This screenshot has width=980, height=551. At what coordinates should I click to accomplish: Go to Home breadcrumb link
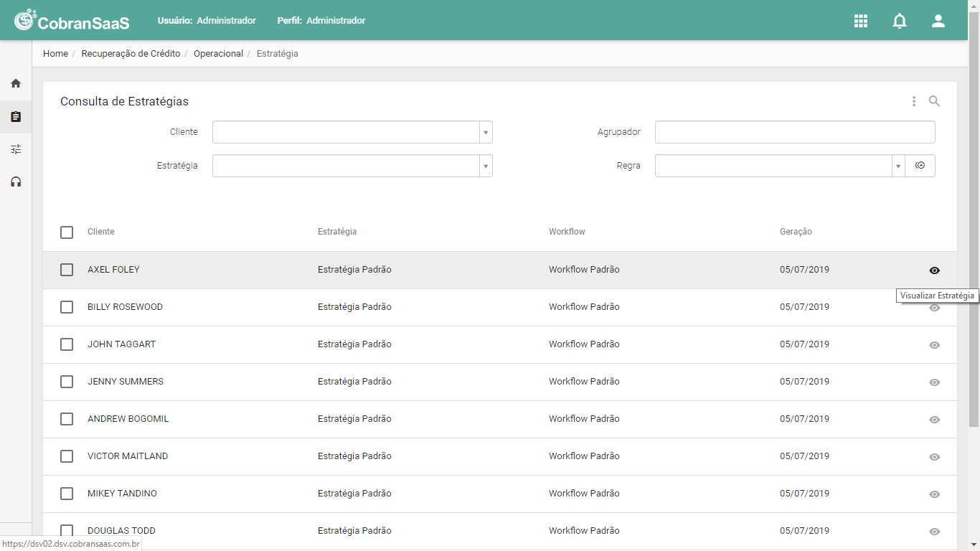pyautogui.click(x=55, y=54)
